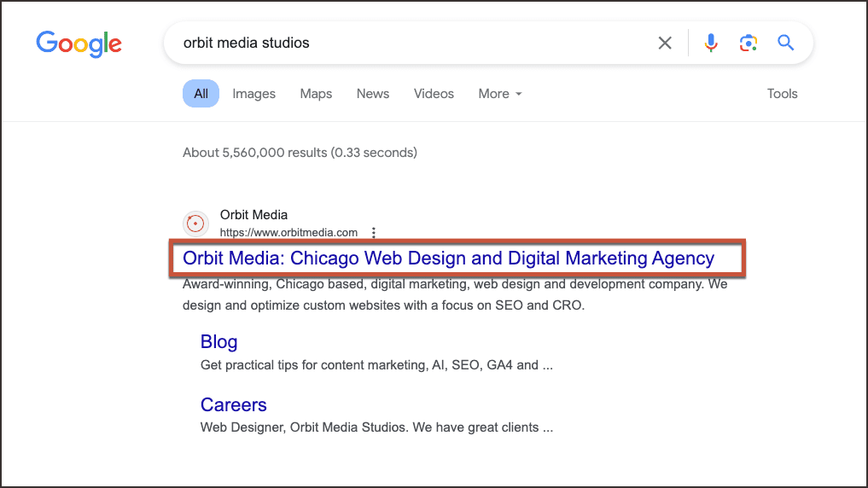
Task: Switch to the News tab
Action: pyautogui.click(x=373, y=94)
